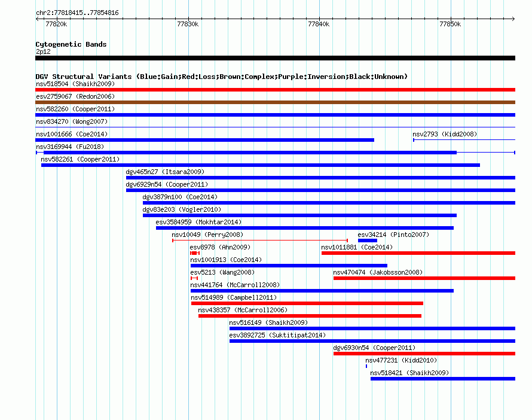The image size is (532, 420).
Task: Click the blue dgv6929n54 gain bar
Action: pos(320,190)
